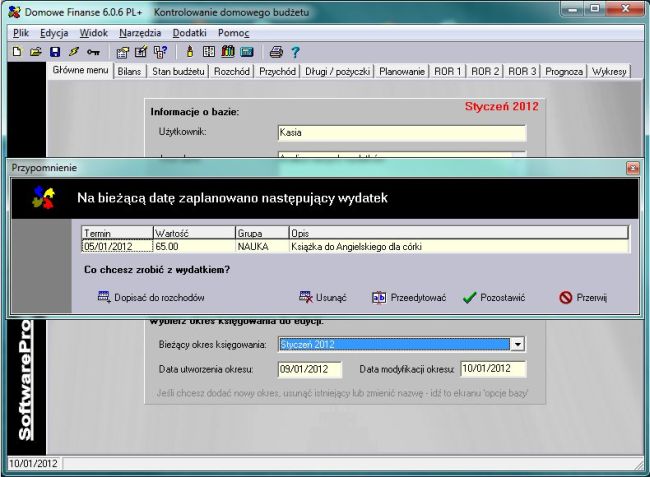Create a new file with blank page icon
Image resolution: width=650 pixels, height=477 pixels.
click(x=17, y=52)
